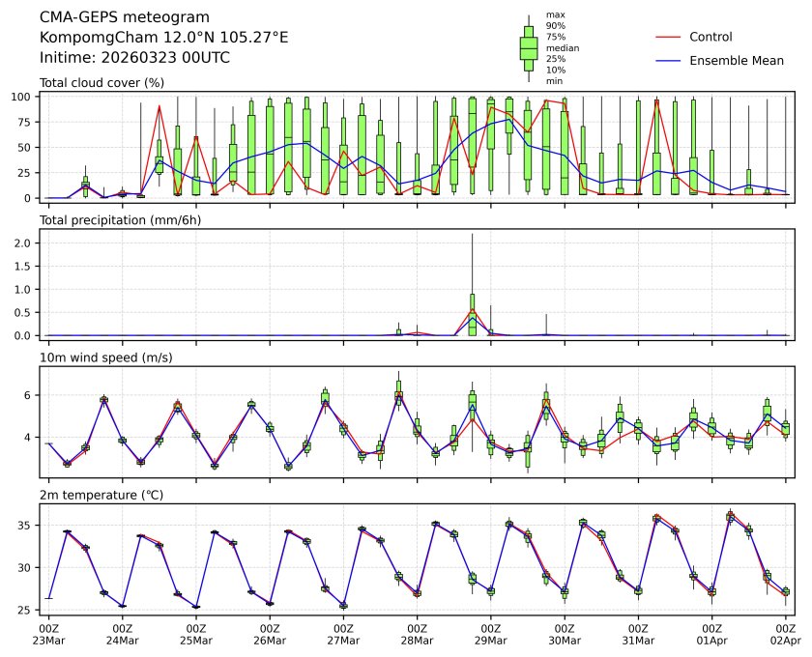The image size is (812, 657).
Task: Click the red Control legend line
Action: coord(669,38)
